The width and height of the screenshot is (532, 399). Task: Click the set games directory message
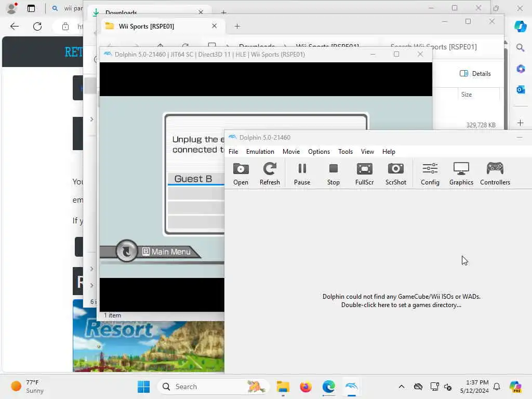coord(402,301)
